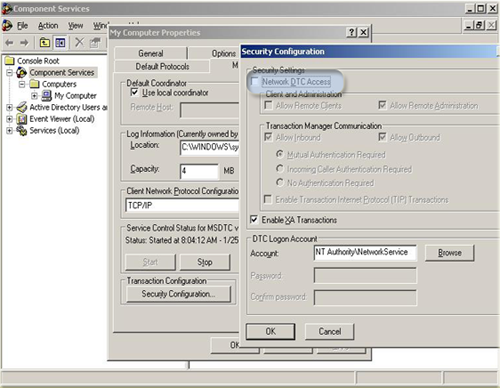Open the View menu
Image resolution: width=500 pixels, height=388 pixels.
[75, 26]
